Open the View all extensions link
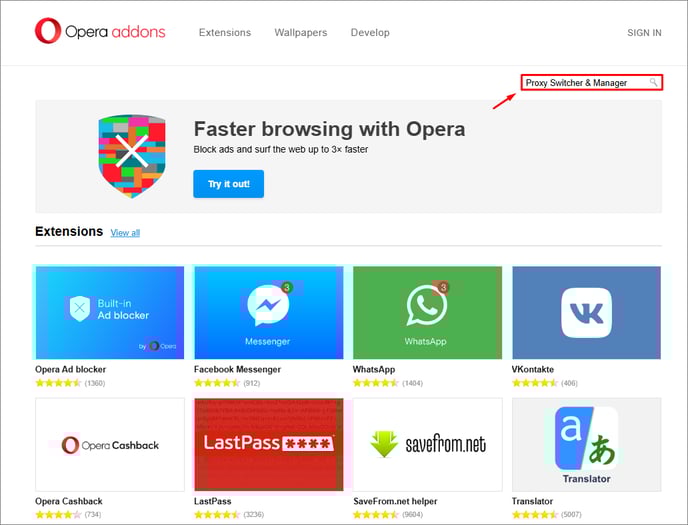This screenshot has width=688, height=525. (x=125, y=233)
